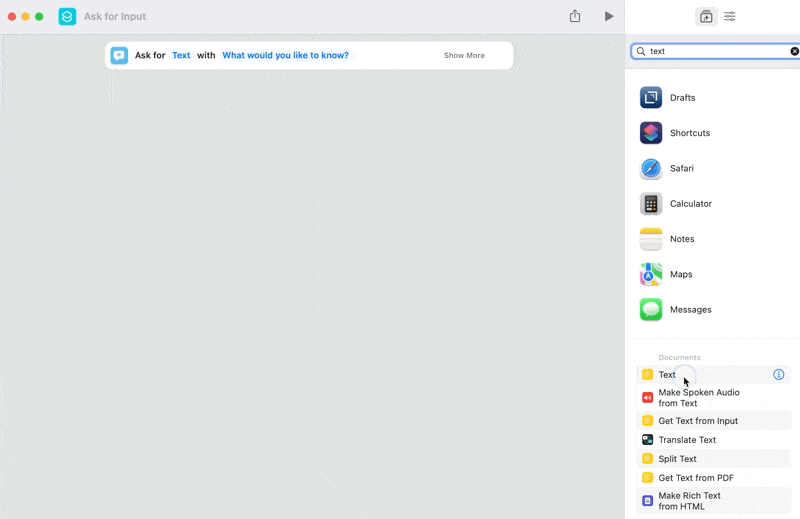Click the magnifying glass search icon
Screen dimensions: 800x519
(641, 51)
